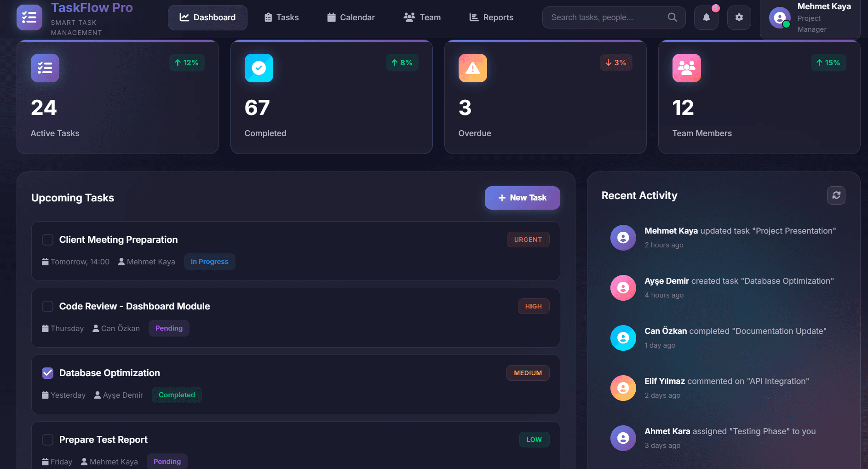
Task: Uncheck the Database Optimization task checkbox
Action: click(47, 373)
